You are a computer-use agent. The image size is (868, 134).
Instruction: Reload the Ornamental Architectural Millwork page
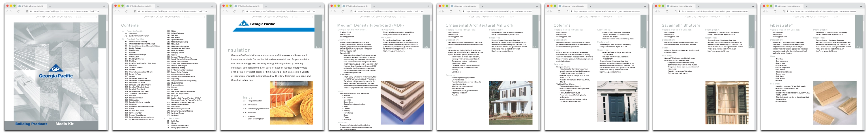pyautogui.click(x=451, y=11)
